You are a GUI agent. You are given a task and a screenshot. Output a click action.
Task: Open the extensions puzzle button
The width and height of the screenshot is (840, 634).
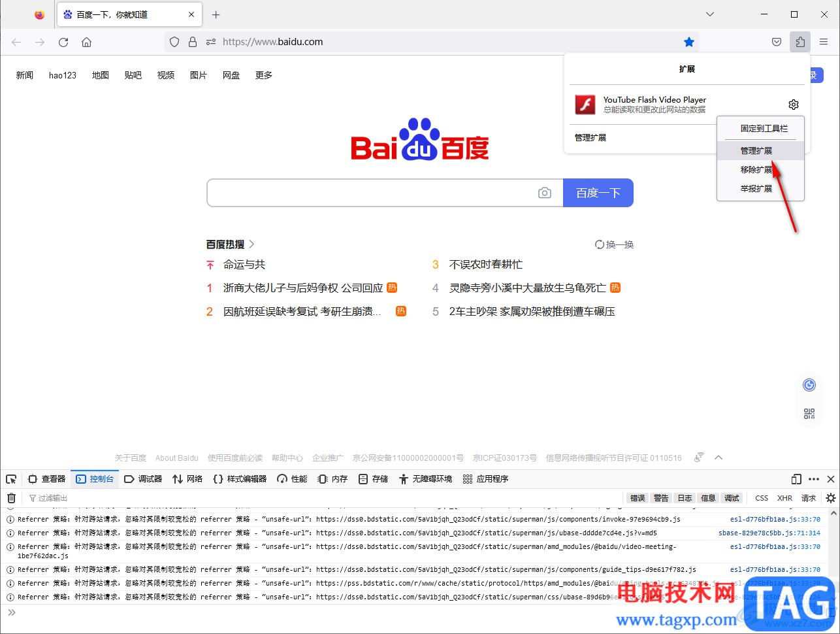tap(800, 42)
